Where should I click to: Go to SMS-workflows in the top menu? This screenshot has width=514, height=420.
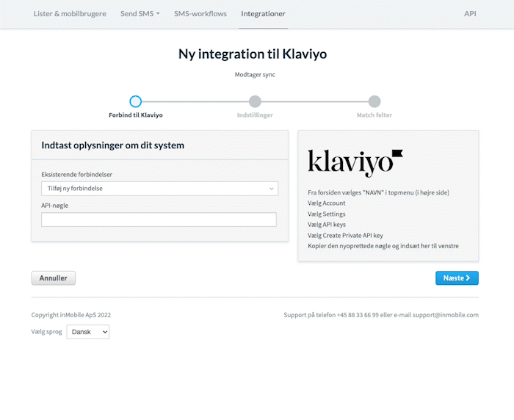(200, 14)
